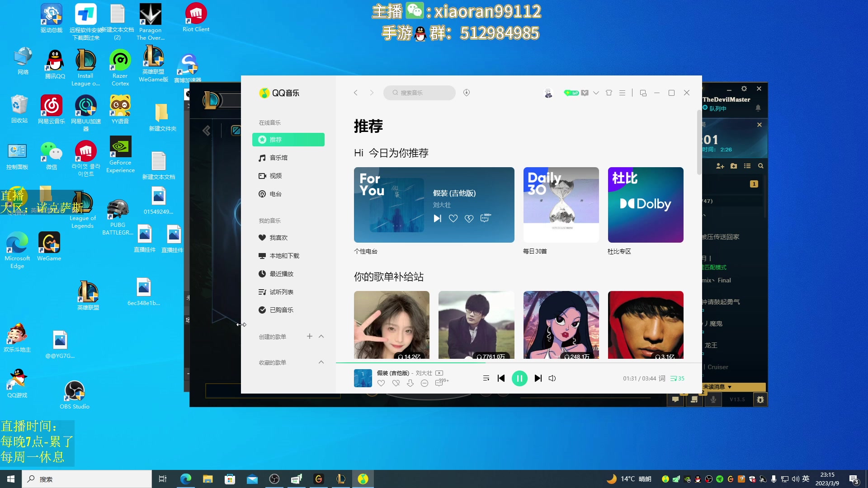Collapse the 收藏的歌单 section

321,362
